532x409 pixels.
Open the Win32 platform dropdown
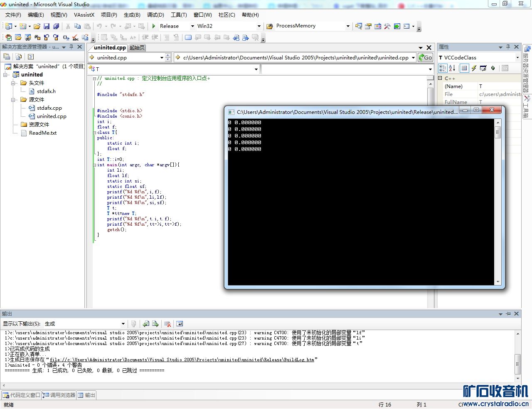259,26
